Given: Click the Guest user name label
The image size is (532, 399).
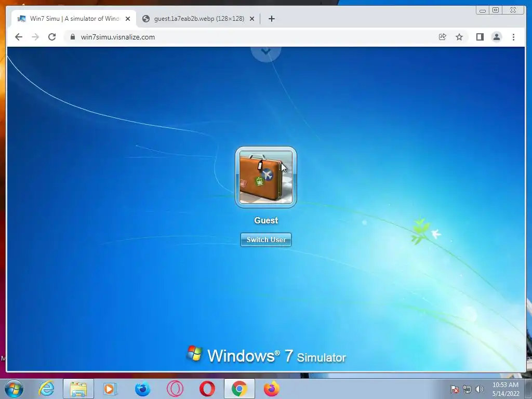Looking at the screenshot, I should (x=266, y=220).
